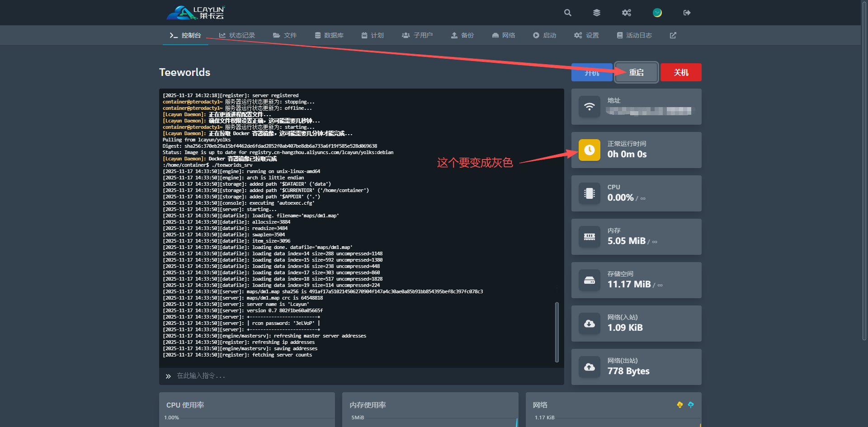This screenshot has width=868, height=427.
Task: Click the Wi-Fi address icon
Action: [590, 107]
